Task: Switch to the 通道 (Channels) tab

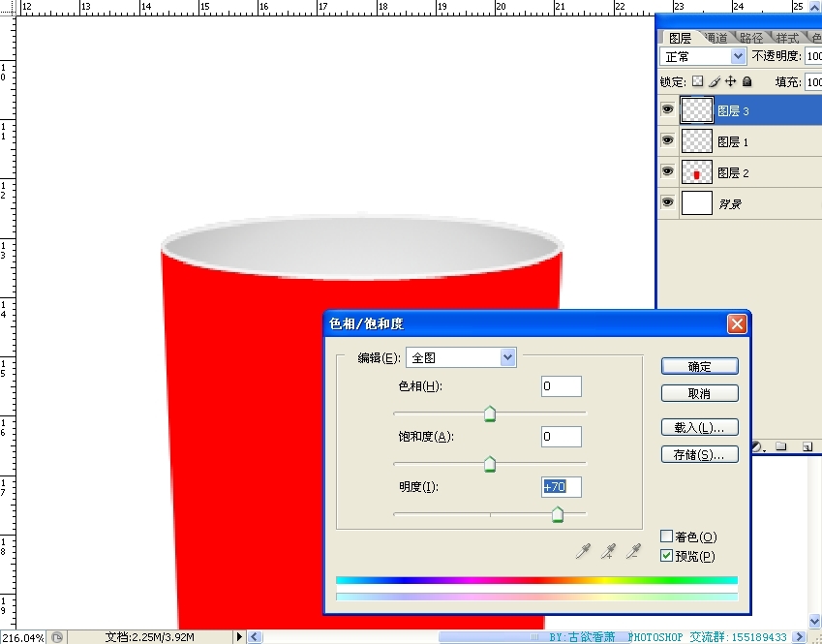Action: coord(715,38)
